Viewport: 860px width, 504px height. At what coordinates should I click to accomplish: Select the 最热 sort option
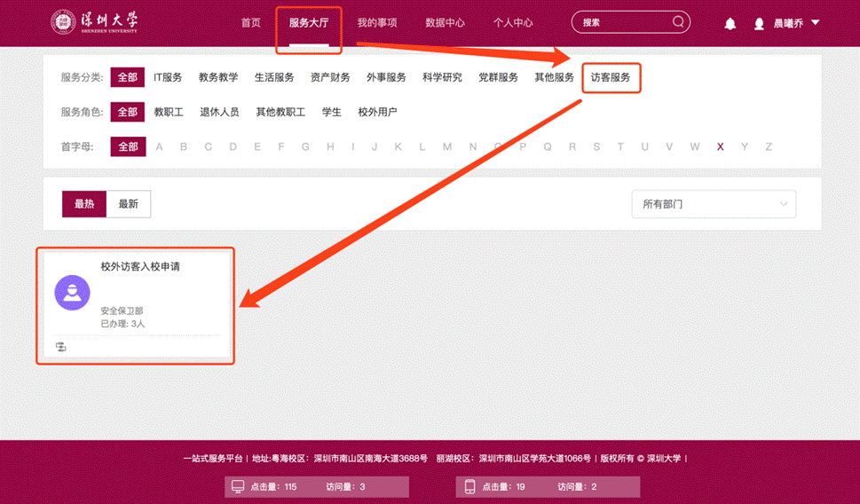point(84,204)
